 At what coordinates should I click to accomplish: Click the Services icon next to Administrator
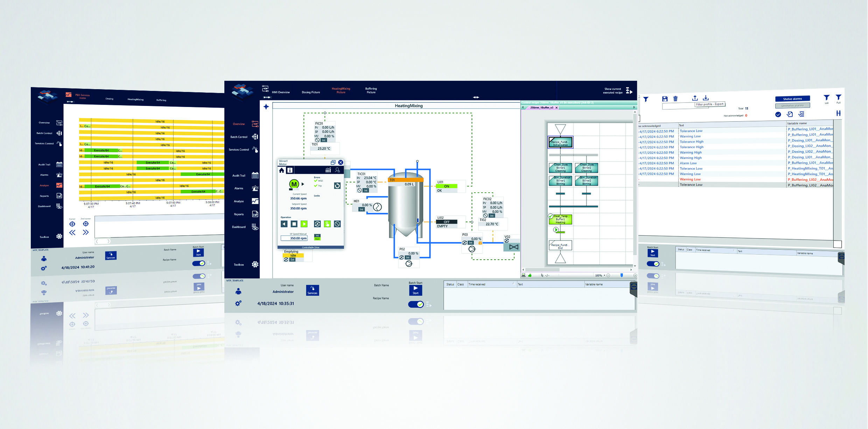pyautogui.click(x=312, y=290)
